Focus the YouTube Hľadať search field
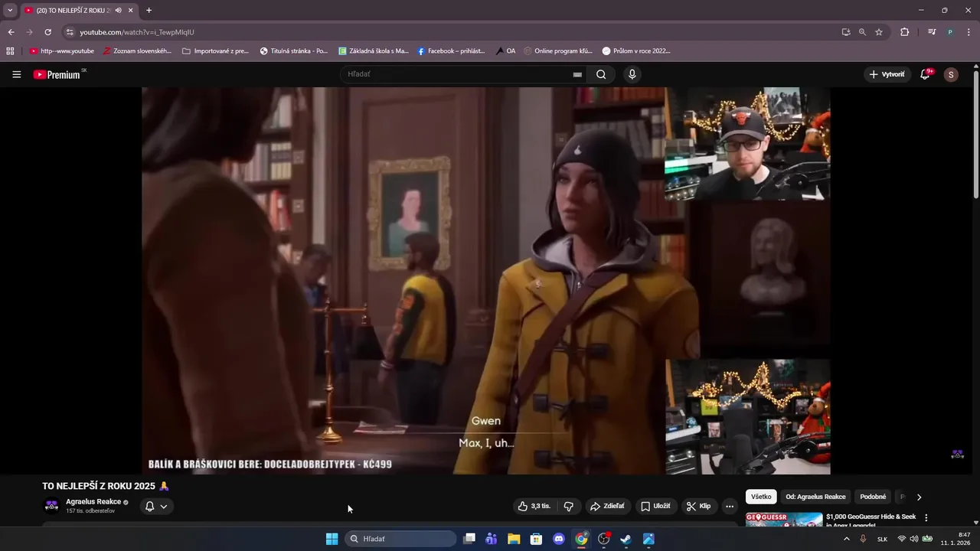Screen dimensions: 980x551 (458, 74)
